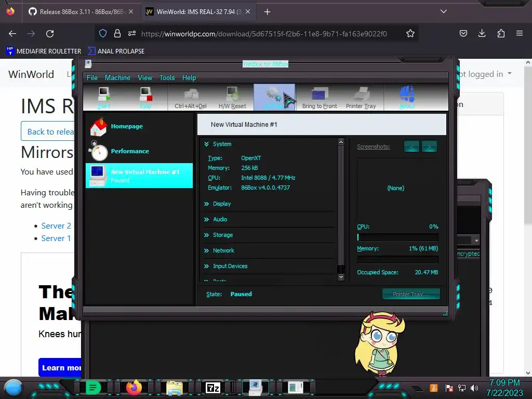Select the Homepage house icon in sidebar
The width and height of the screenshot is (532, 399).
[99, 127]
